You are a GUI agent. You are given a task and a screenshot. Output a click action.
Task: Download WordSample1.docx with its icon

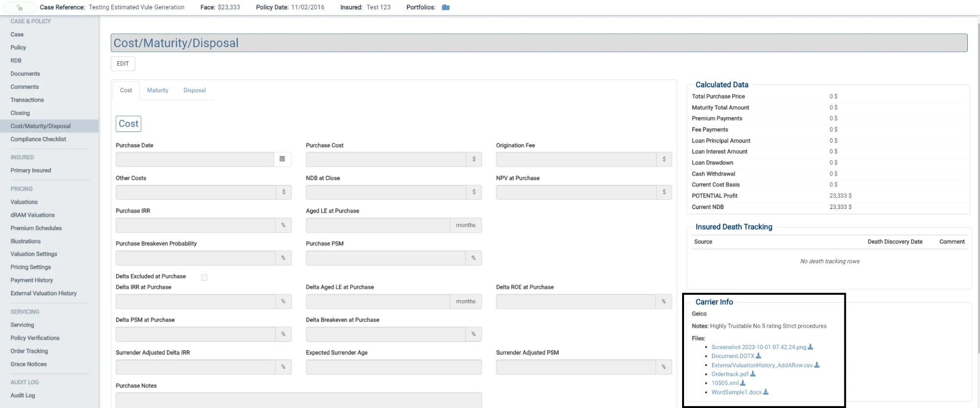tap(766, 392)
